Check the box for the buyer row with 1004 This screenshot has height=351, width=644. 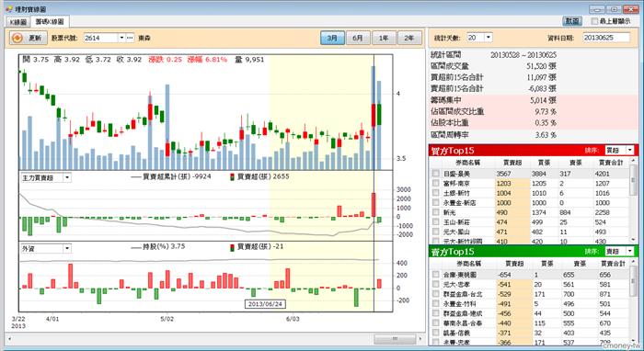coord(436,193)
